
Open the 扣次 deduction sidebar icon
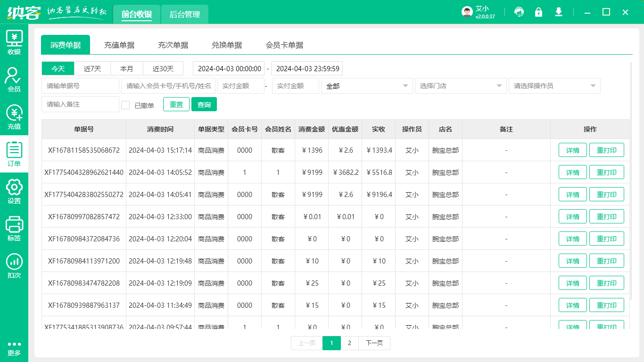[x=14, y=266]
